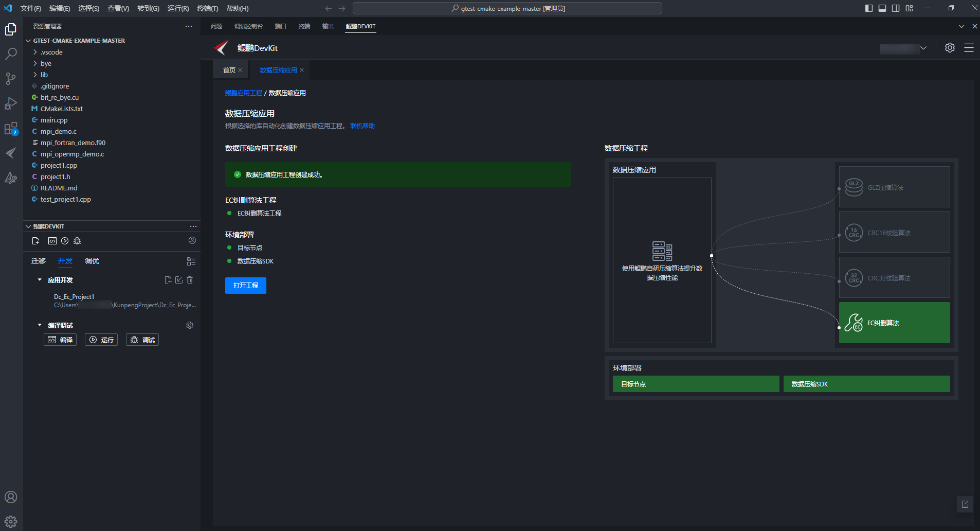Image resolution: width=980 pixels, height=531 pixels.
Task: Switch to 问题 panel tab
Action: pos(216,26)
